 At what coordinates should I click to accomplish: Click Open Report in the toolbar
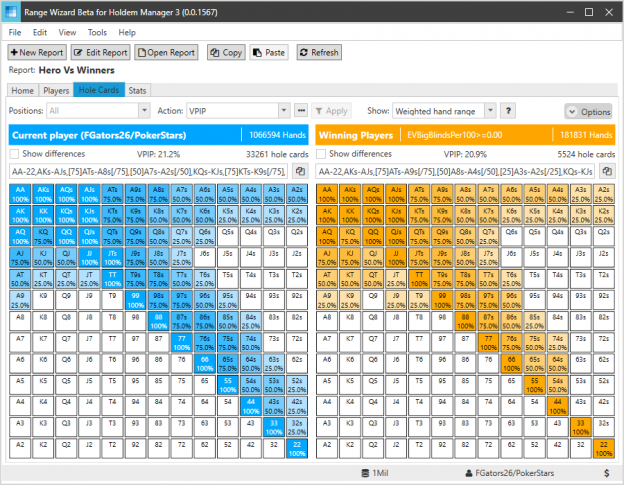pos(166,53)
